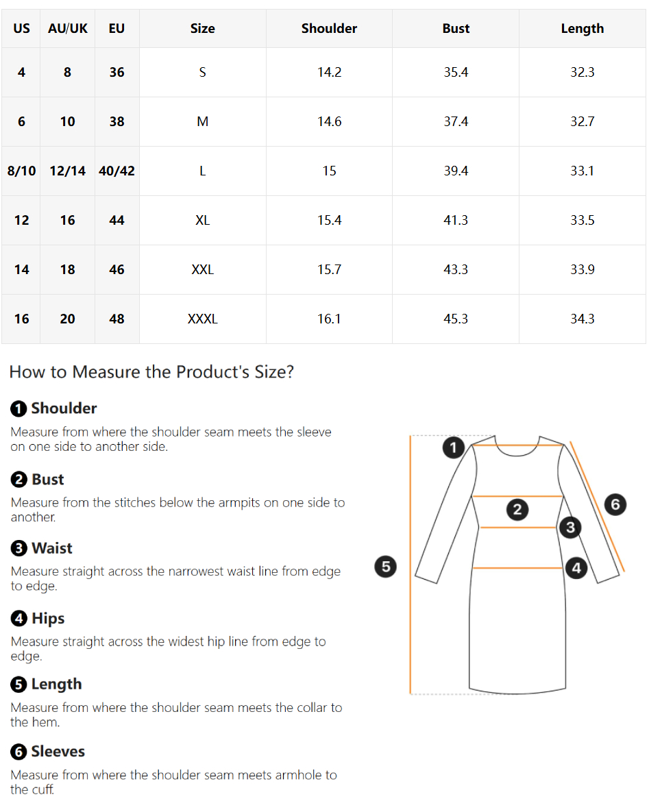Click the number 6 sleeves marker on diagram
The height and width of the screenshot is (812, 649).
tap(615, 504)
